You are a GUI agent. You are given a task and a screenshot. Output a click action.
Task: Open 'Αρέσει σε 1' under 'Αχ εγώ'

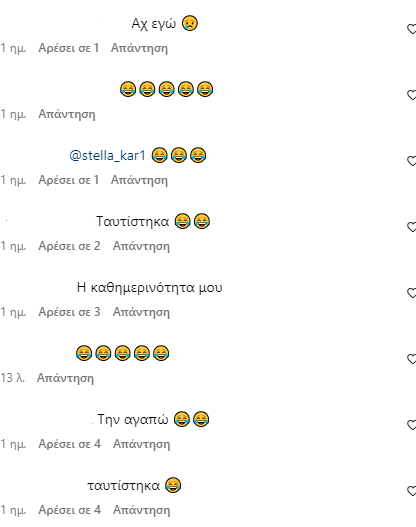(x=69, y=48)
